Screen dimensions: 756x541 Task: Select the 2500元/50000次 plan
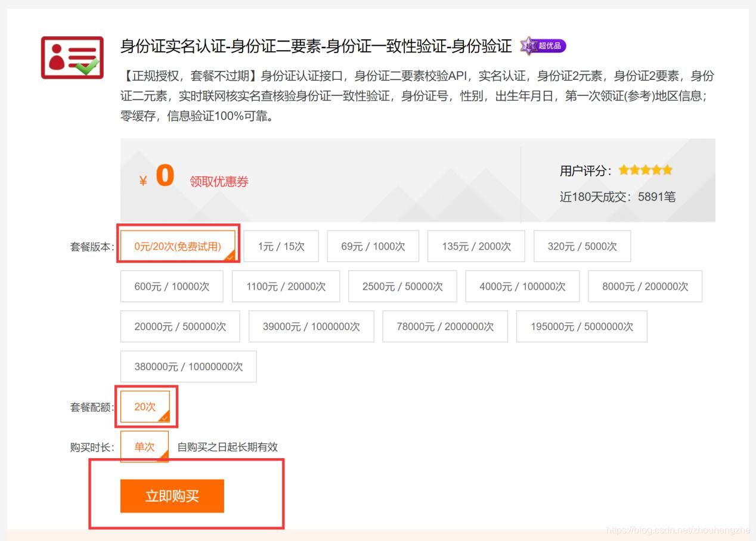point(402,286)
